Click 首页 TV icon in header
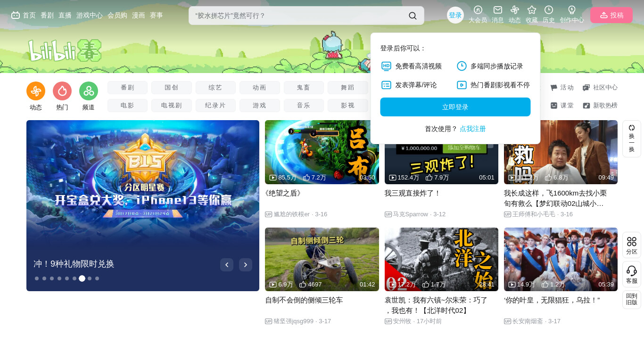 (16, 15)
